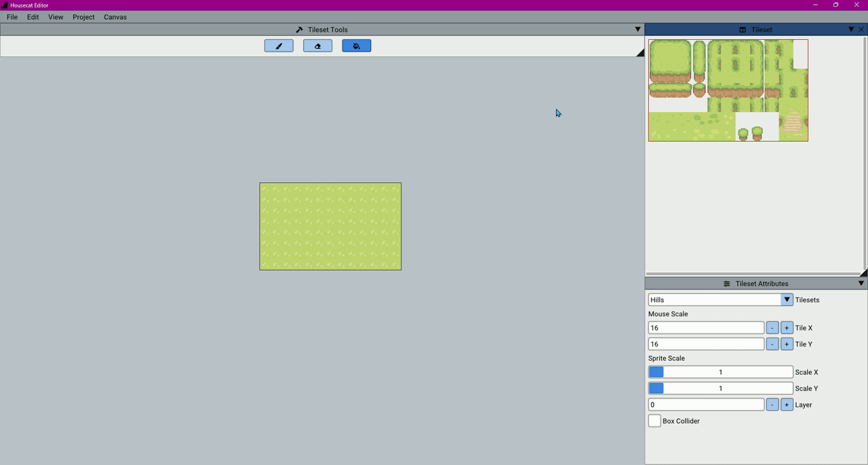The height and width of the screenshot is (465, 868).
Task: Click the Tileset Tools panel icon
Action: [298, 29]
